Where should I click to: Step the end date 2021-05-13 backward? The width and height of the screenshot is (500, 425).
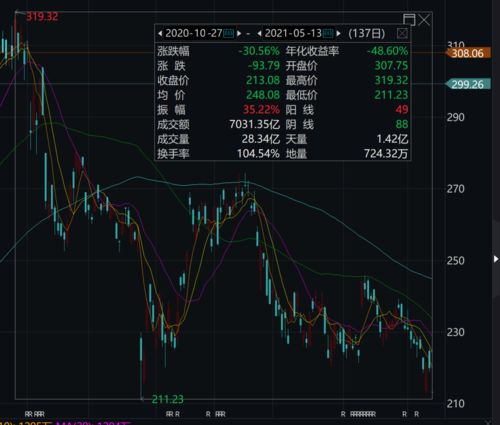pos(259,33)
